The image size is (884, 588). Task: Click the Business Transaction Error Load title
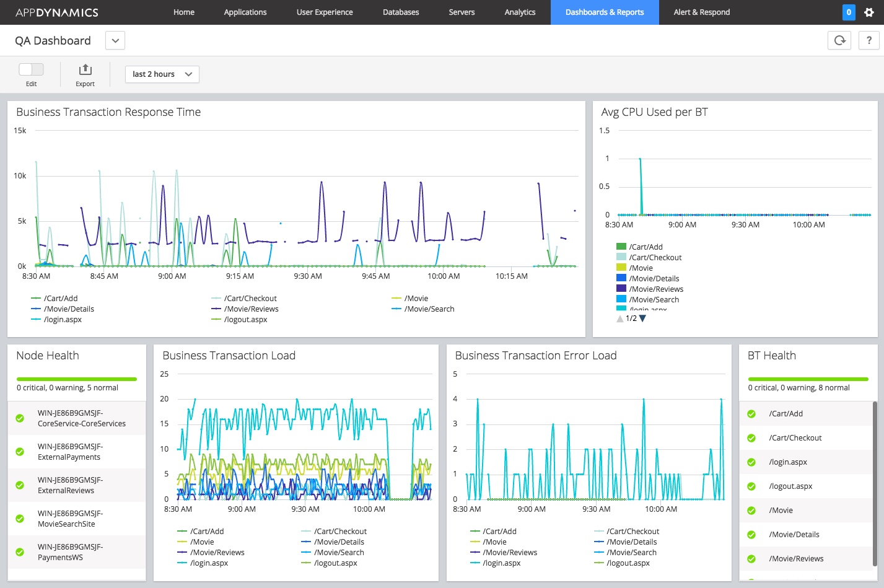click(x=536, y=356)
